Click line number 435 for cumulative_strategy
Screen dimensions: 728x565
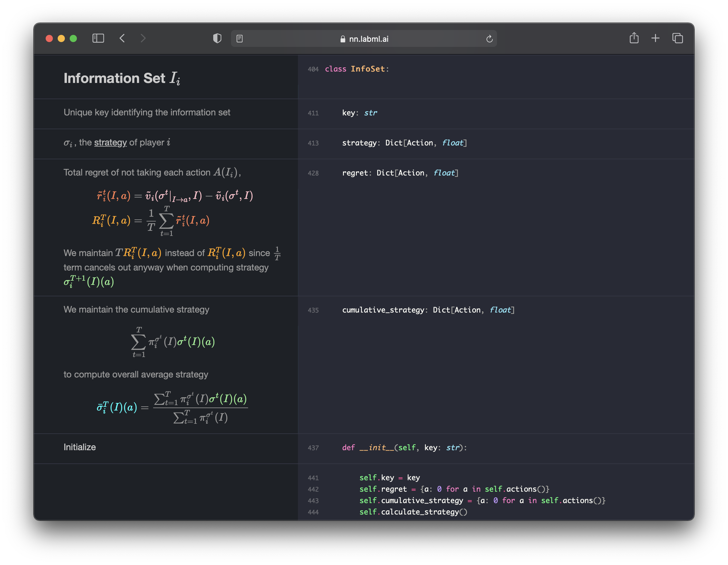coord(313,310)
